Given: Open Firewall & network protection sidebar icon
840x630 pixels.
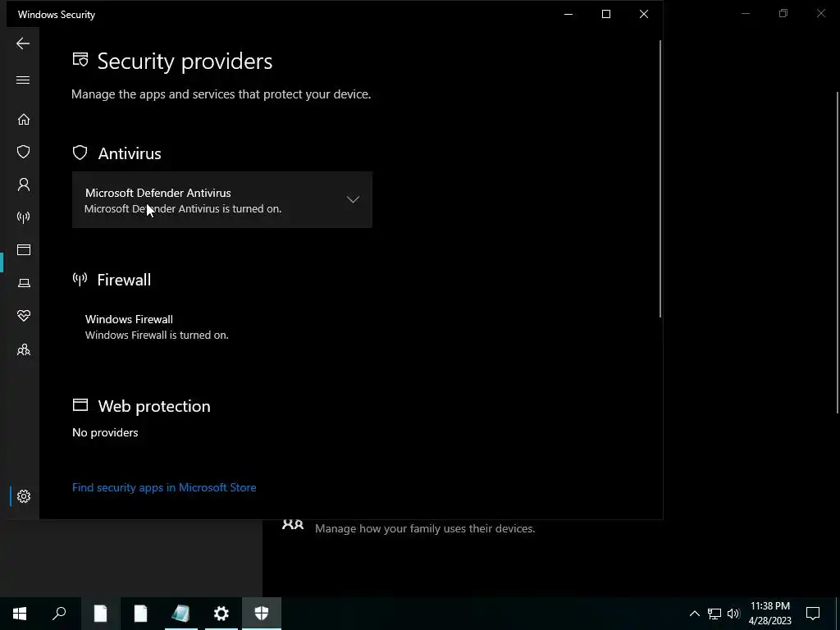Looking at the screenshot, I should (24, 217).
